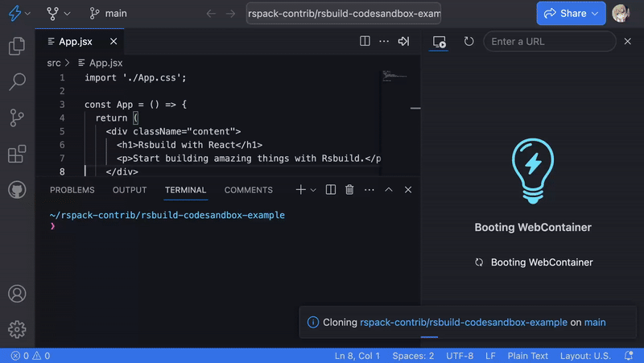This screenshot has width=644, height=363.
Task: Close the terminal panel
Action: [408, 190]
